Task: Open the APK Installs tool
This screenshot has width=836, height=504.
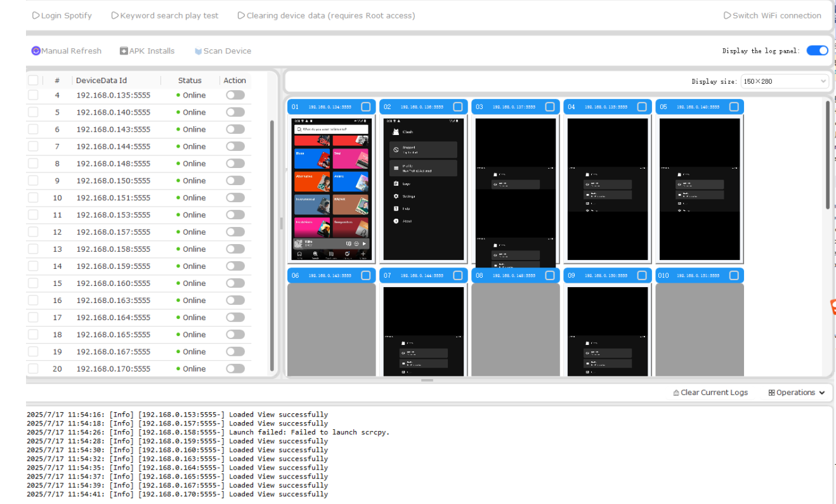Action: [147, 51]
